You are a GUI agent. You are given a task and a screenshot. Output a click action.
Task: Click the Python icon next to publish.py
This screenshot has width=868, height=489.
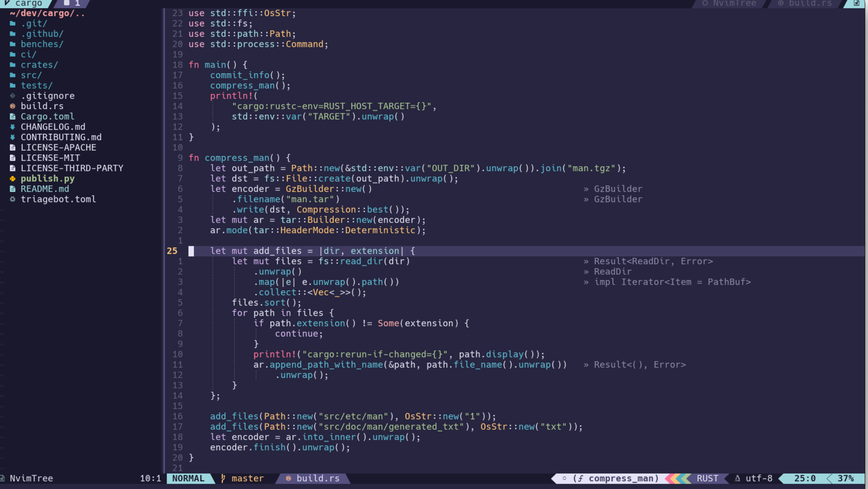point(13,179)
